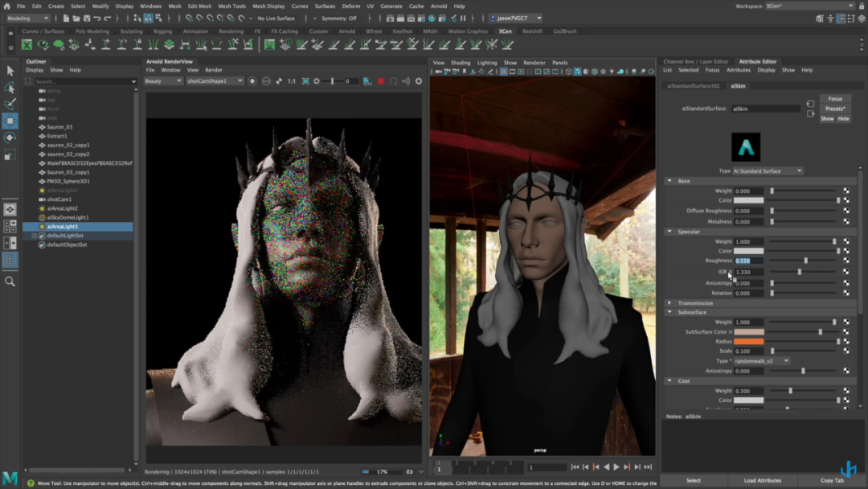Open the Ai Standard Surface type dropdown
The height and width of the screenshot is (489, 868).
tap(768, 171)
